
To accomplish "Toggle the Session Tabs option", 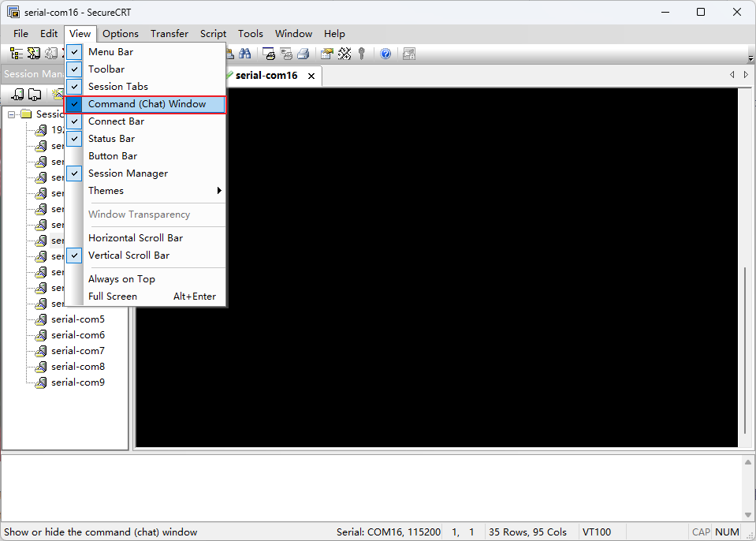I will pos(146,86).
